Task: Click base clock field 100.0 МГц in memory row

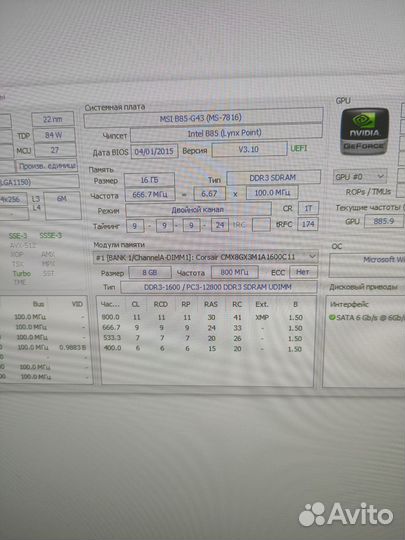Action: [x=272, y=193]
